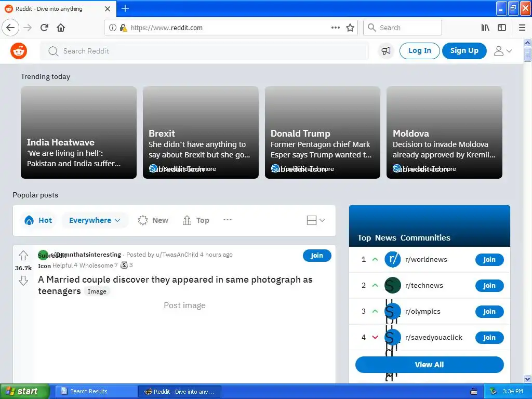Screen dimensions: 532x399
Task: Click the browser Search box
Action: (403, 28)
